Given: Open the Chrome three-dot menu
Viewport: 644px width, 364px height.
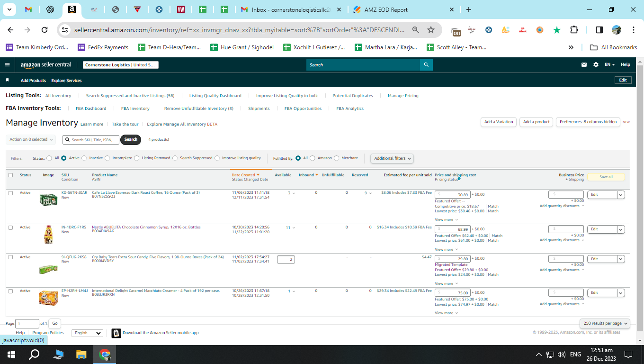Looking at the screenshot, I should pos(634,30).
